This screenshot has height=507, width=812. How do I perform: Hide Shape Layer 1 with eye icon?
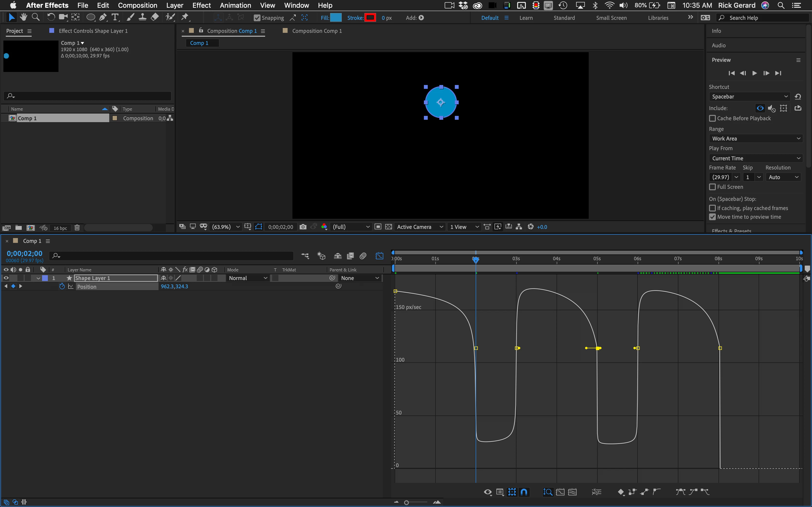pyautogui.click(x=6, y=278)
